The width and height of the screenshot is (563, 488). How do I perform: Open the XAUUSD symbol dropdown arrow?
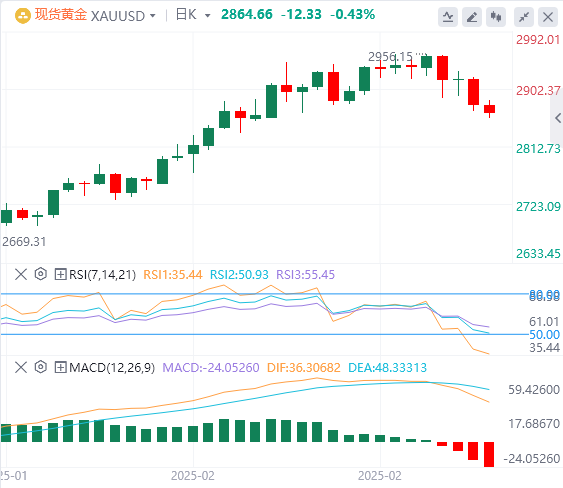153,16
